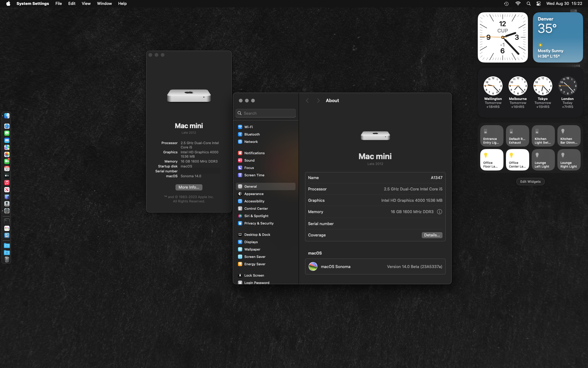Open the View menu
This screenshot has width=588, height=368.
[86, 4]
